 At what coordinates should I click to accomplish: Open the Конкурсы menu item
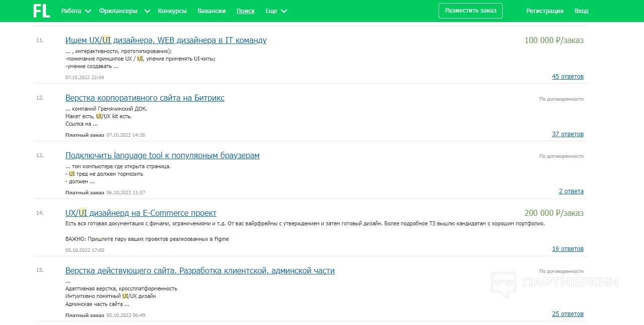point(172,11)
